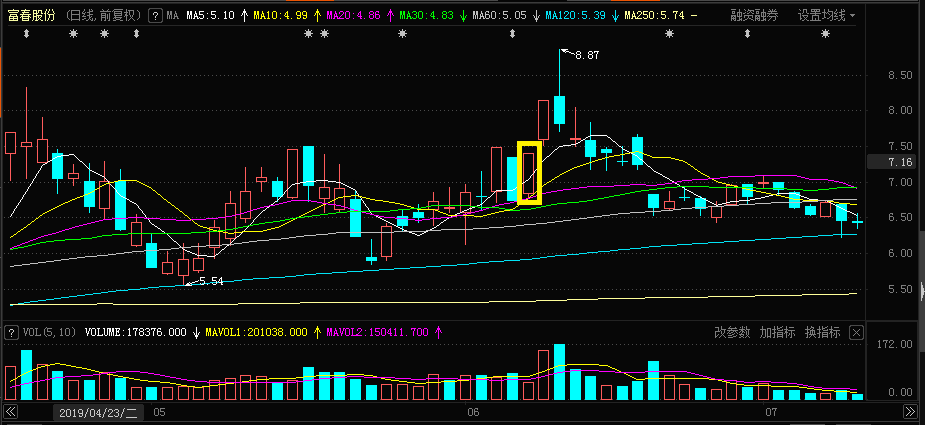The image size is (925, 425).
Task: Click the 2019/04/23 date label
Action: coord(99,412)
